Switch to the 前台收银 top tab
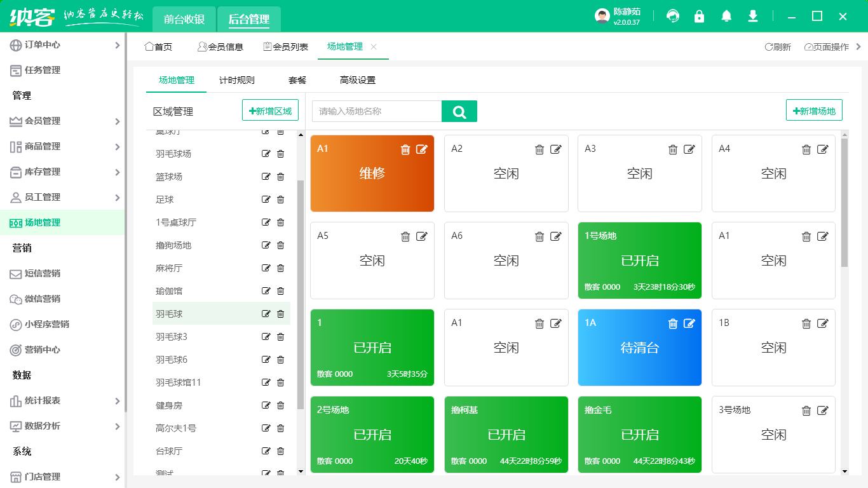The image size is (868, 488). (x=184, y=19)
